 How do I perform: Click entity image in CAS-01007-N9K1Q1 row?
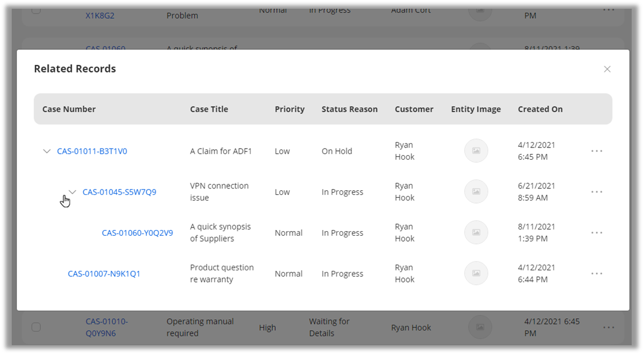tap(476, 274)
